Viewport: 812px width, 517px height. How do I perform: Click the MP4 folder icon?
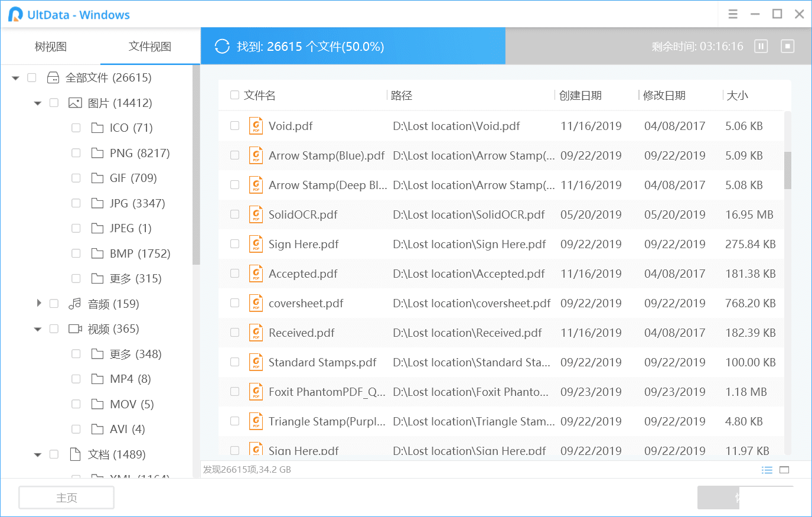tap(97, 379)
